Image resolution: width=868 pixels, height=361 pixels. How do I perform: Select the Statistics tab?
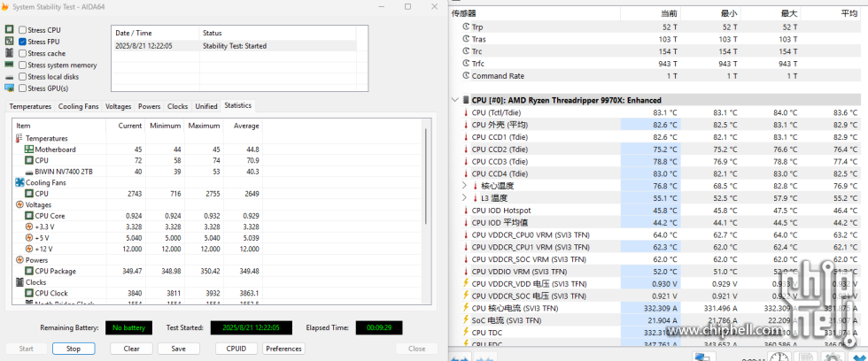(x=238, y=105)
